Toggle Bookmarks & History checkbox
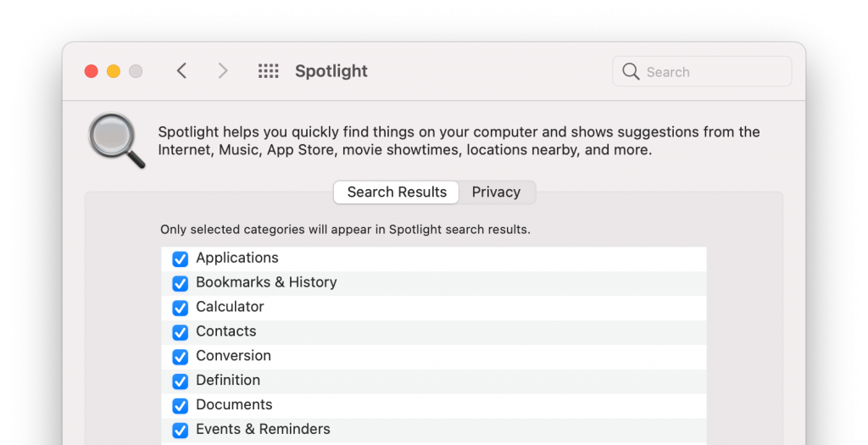Viewport: 868px width, 445px height. 180,283
